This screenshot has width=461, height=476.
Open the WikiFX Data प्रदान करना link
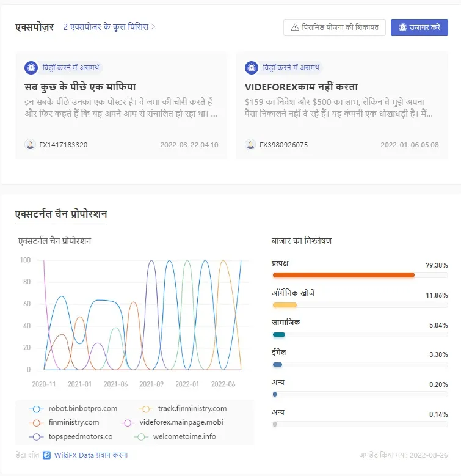tap(91, 455)
